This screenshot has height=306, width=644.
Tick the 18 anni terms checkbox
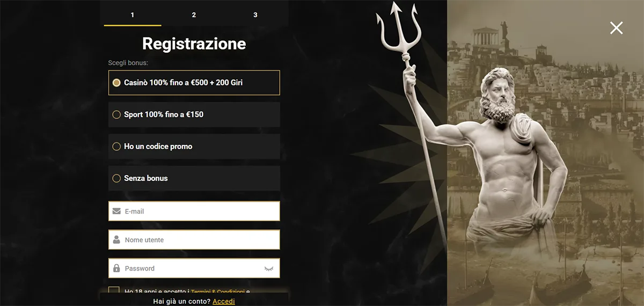[x=114, y=291]
